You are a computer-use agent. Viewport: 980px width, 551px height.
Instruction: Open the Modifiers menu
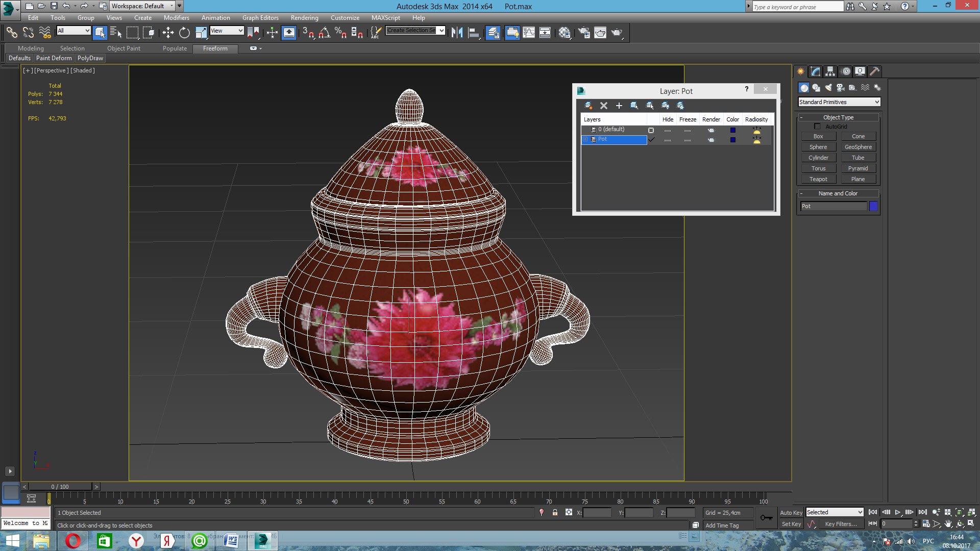pos(176,17)
